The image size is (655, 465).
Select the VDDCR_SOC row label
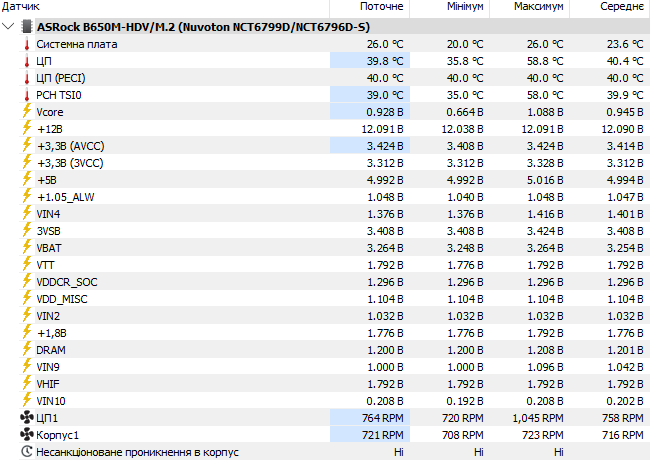pos(66,282)
